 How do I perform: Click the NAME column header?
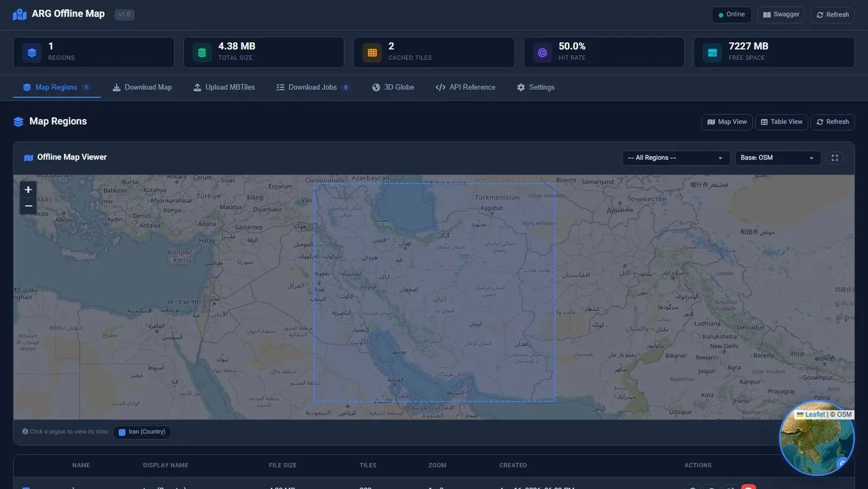pyautogui.click(x=81, y=465)
